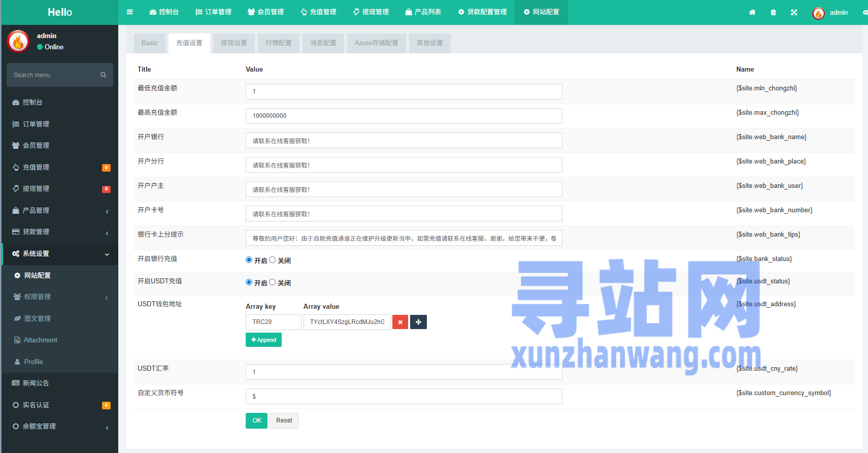This screenshot has width=868, height=453.
Task: Expand the 权限管理 sidebar chevron
Action: (x=107, y=298)
